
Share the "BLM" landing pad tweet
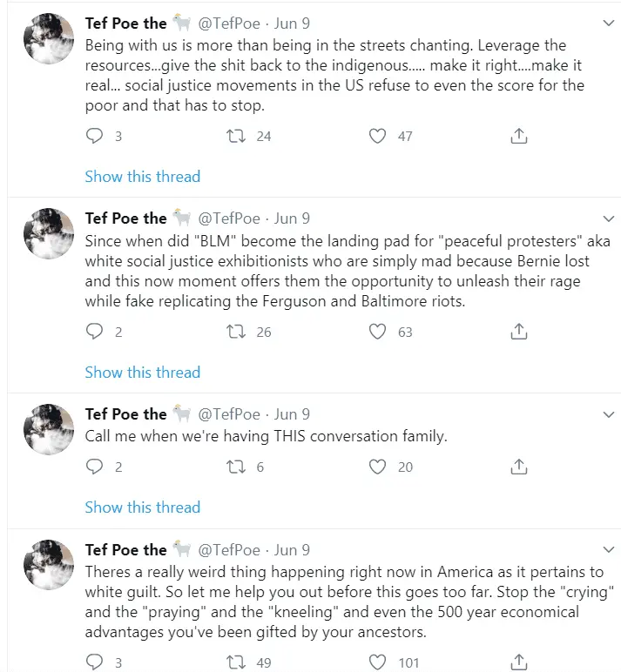click(518, 332)
